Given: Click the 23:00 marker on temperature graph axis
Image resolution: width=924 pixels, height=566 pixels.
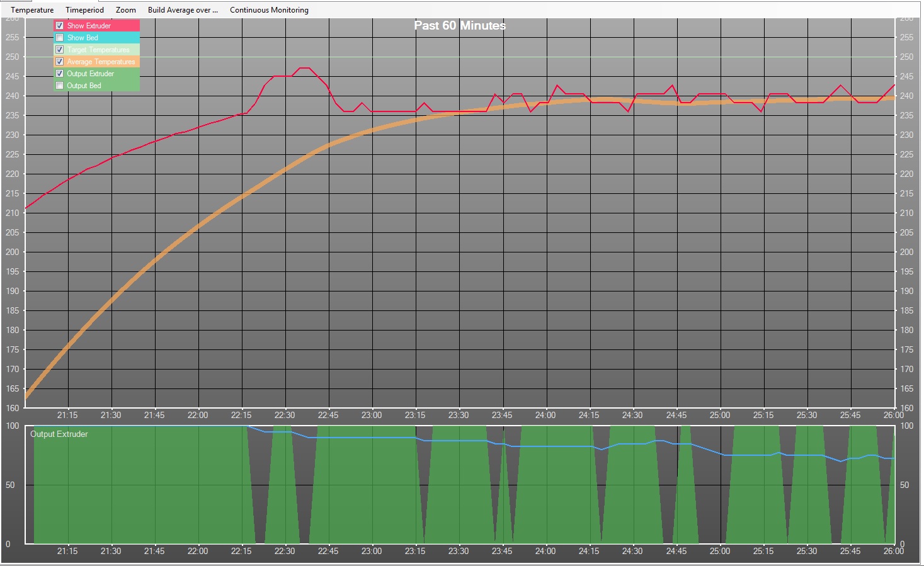Looking at the screenshot, I should [371, 415].
